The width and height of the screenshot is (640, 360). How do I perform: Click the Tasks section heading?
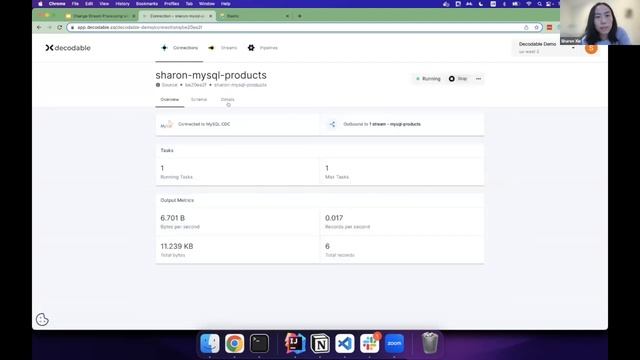167,151
